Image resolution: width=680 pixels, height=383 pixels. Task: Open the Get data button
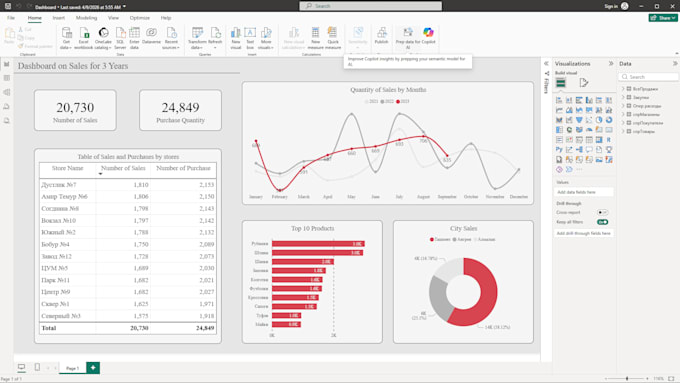(x=66, y=38)
